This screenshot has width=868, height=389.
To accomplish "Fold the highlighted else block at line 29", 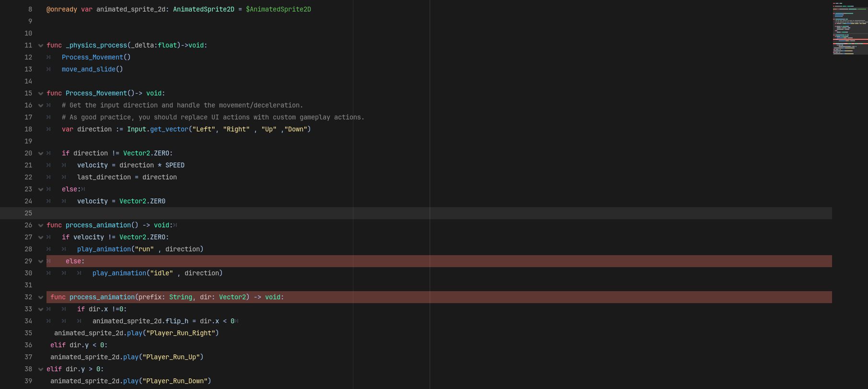I will pos(41,261).
